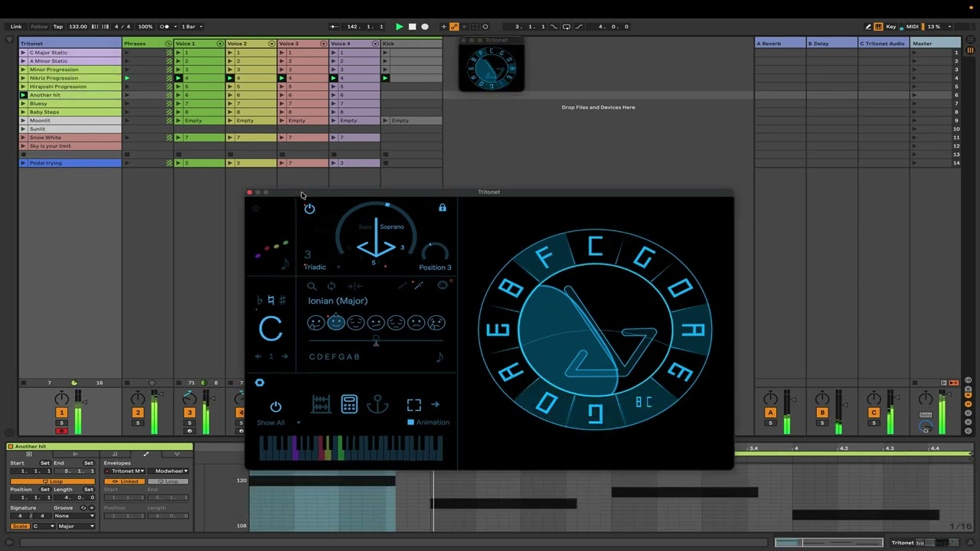Start playback with the green Play button
Screen dimensions: 980x551
399,27
